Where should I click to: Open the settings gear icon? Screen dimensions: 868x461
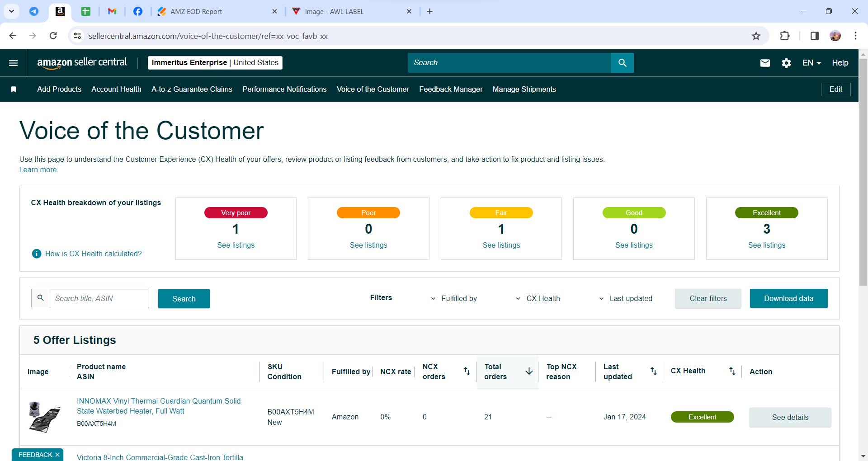[x=786, y=63]
